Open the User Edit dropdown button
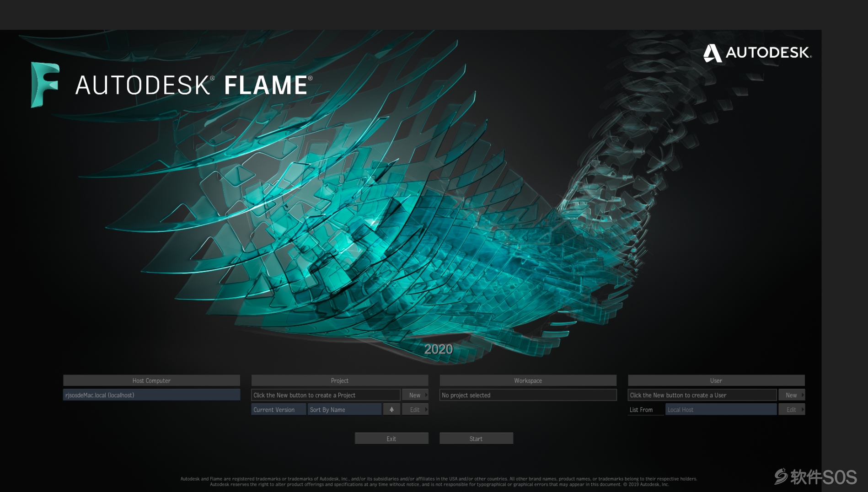Image resolution: width=868 pixels, height=492 pixels. tap(792, 410)
